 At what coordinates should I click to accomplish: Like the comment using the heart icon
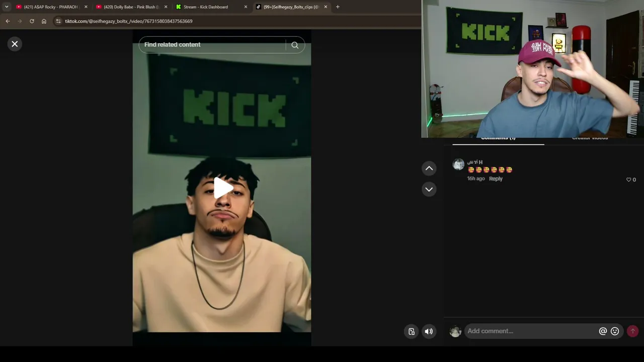(x=628, y=179)
